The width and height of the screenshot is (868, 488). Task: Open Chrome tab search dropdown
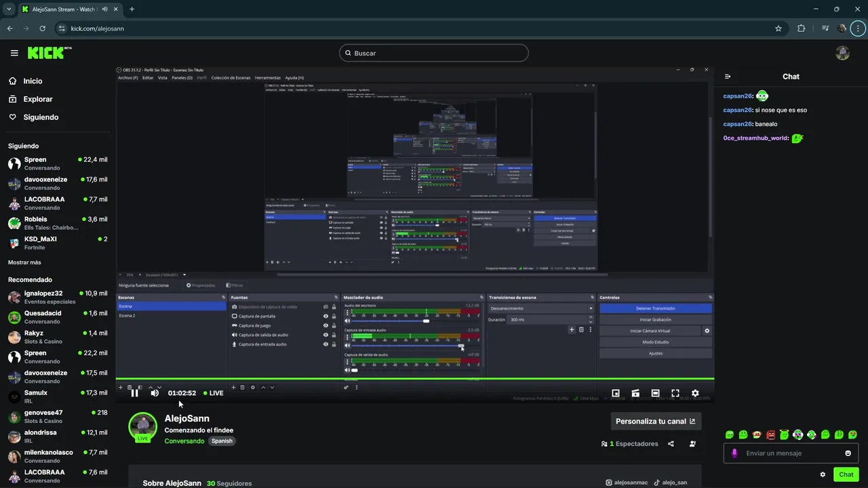point(9,9)
